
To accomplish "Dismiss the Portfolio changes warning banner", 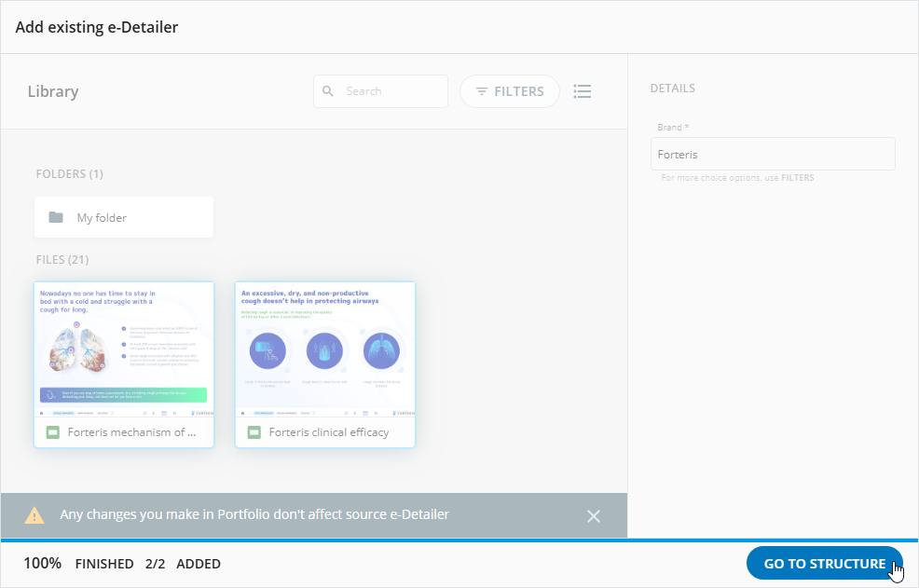I will pyautogui.click(x=594, y=516).
